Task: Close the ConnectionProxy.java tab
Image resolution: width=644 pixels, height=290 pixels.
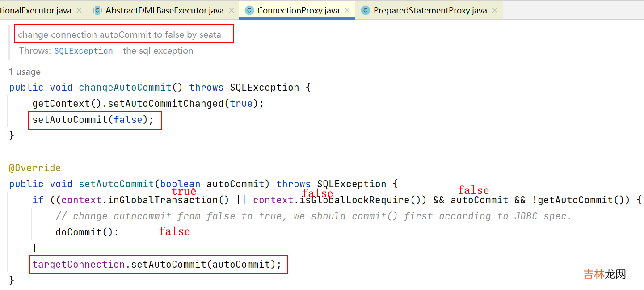Action: click(x=347, y=10)
